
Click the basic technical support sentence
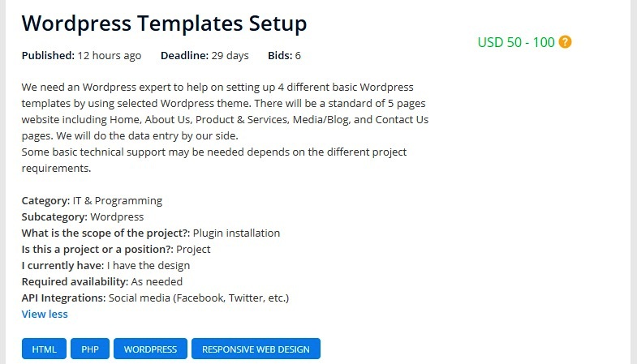(214, 152)
